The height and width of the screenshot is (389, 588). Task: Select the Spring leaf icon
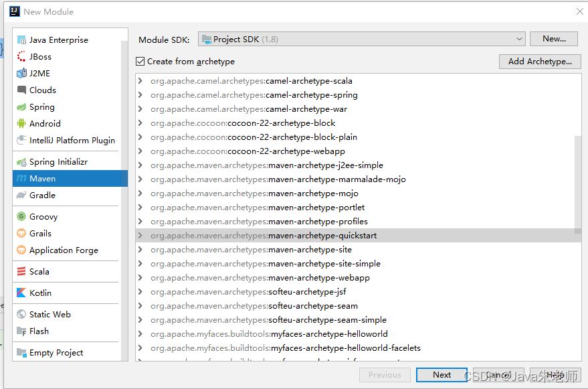[21, 107]
